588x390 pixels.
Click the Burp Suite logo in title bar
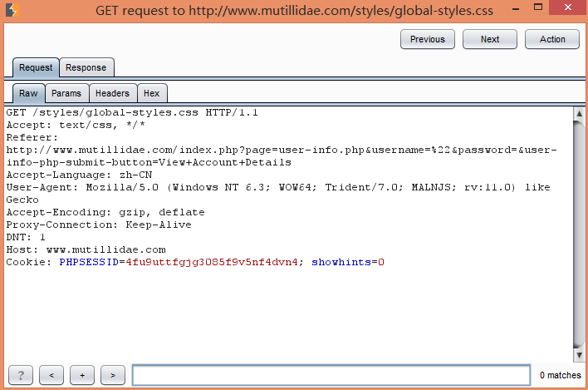coord(12,10)
